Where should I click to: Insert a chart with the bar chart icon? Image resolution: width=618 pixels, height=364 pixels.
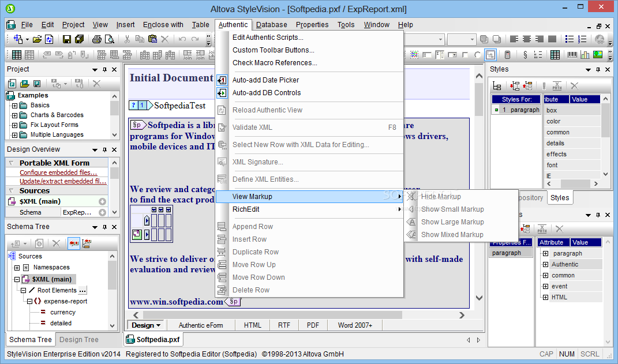[x=585, y=55]
